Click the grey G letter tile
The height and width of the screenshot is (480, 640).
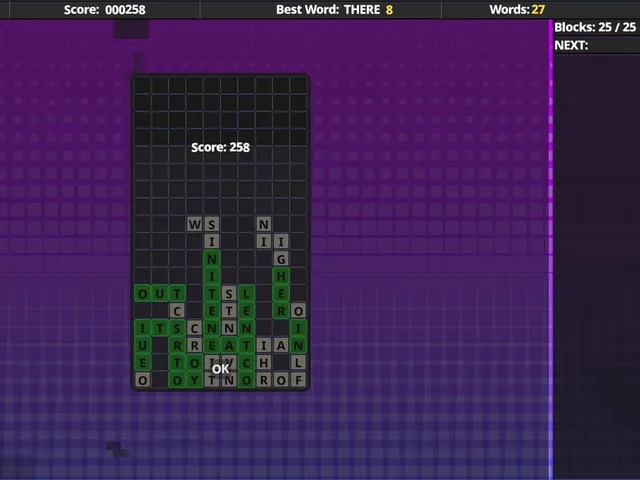[281, 259]
